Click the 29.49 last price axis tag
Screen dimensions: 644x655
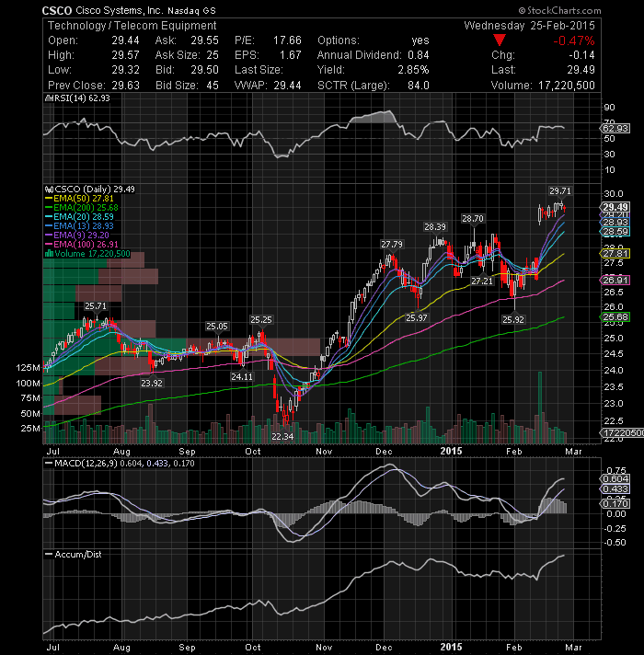[x=615, y=207]
